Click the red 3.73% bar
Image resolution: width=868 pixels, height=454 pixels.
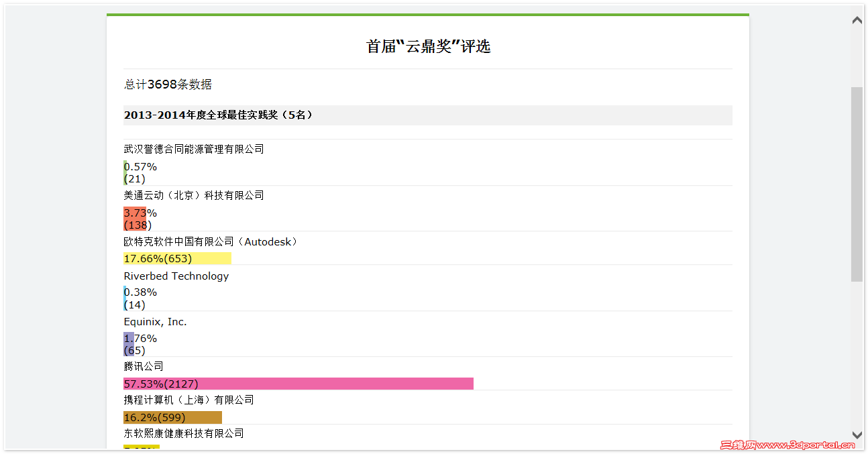click(x=135, y=219)
